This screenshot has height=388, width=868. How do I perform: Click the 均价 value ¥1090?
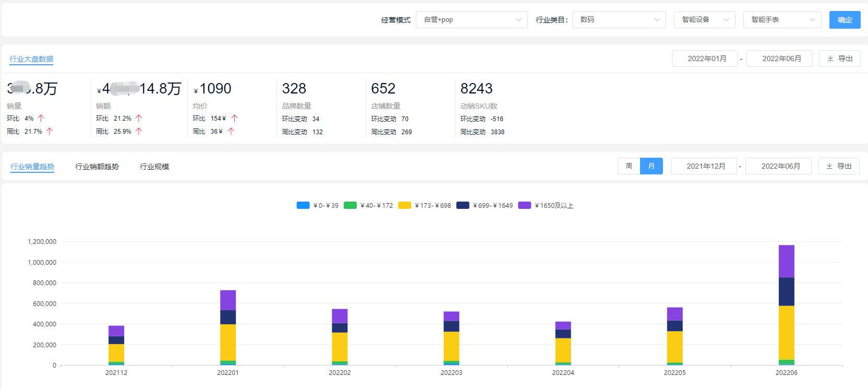pyautogui.click(x=212, y=89)
